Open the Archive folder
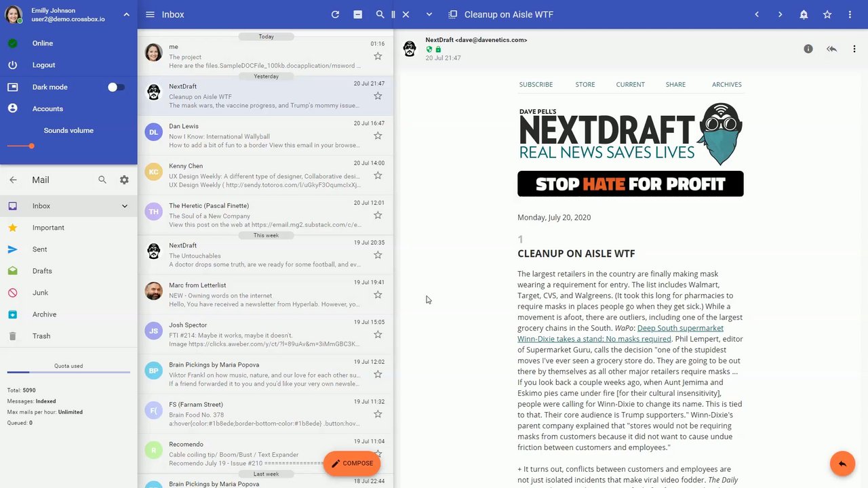The width and height of the screenshot is (868, 488). (x=68, y=314)
